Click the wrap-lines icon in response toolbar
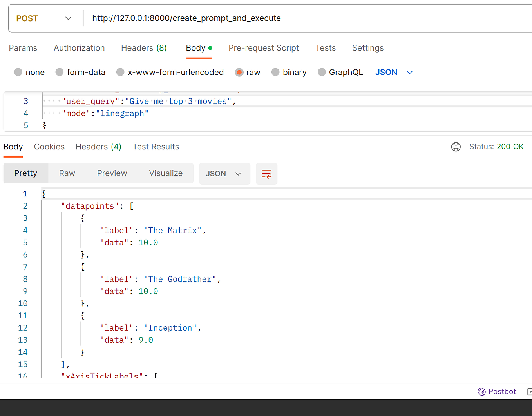This screenshot has height=416, width=532. click(x=266, y=174)
